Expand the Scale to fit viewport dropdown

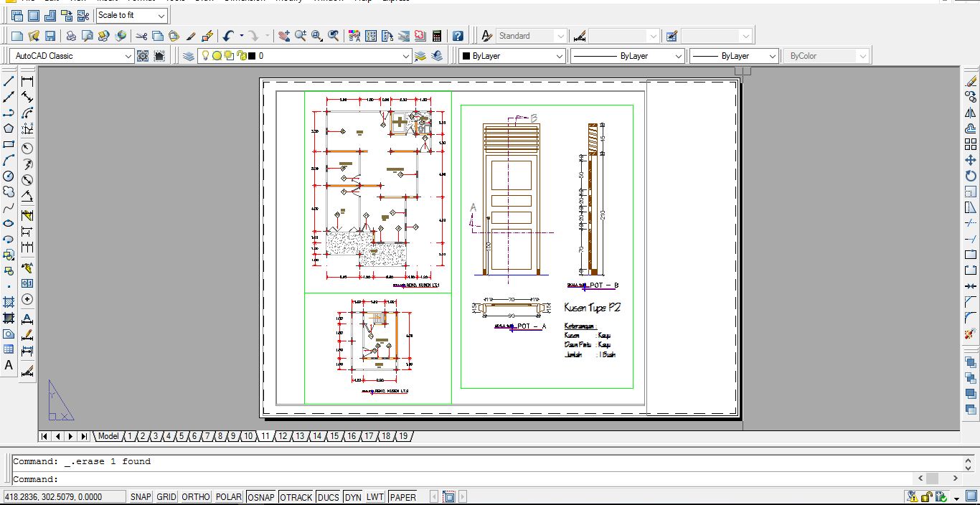click(x=161, y=15)
